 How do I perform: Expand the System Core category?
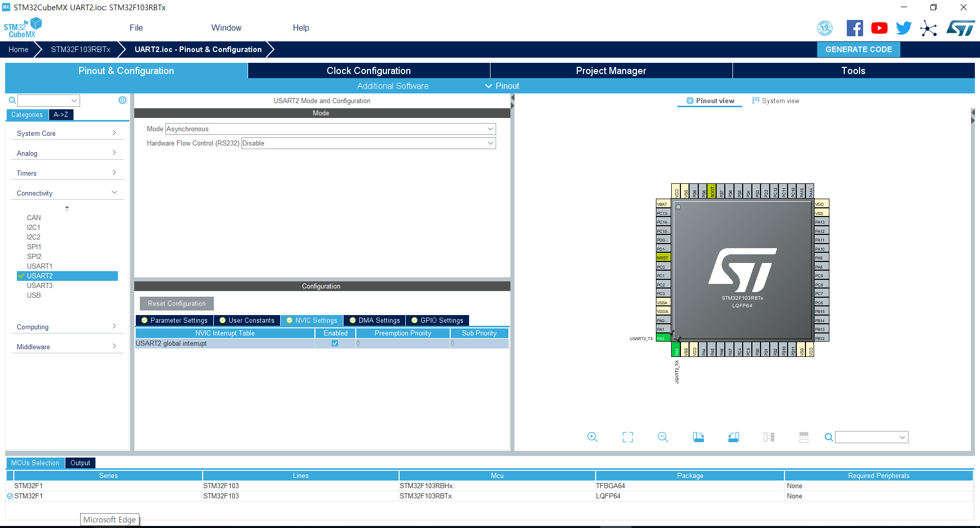click(x=67, y=133)
